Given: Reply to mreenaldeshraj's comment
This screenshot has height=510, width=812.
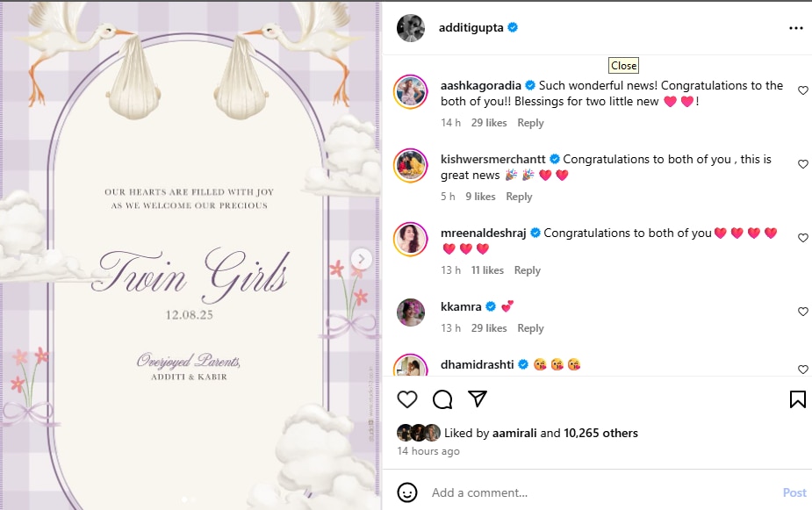Looking at the screenshot, I should tap(527, 270).
